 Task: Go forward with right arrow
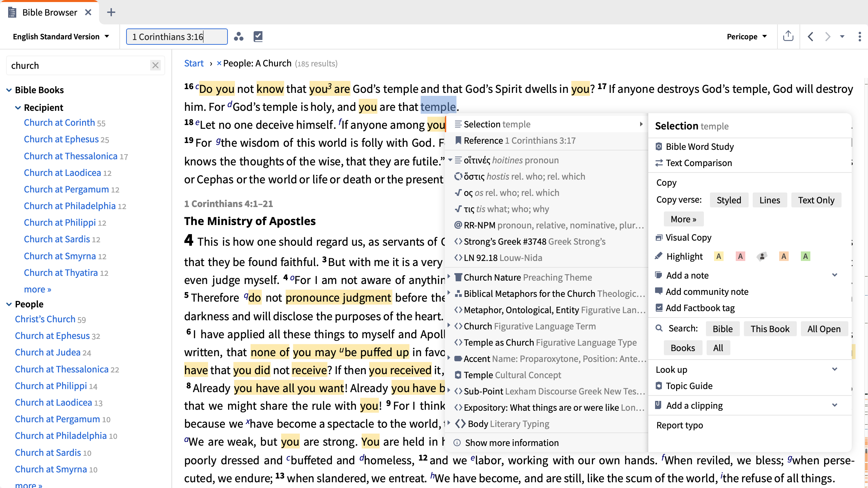[x=828, y=37]
